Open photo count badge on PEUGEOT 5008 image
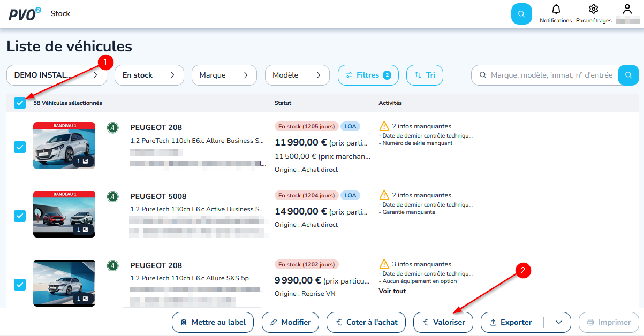This screenshot has height=336, width=644. coord(83,230)
